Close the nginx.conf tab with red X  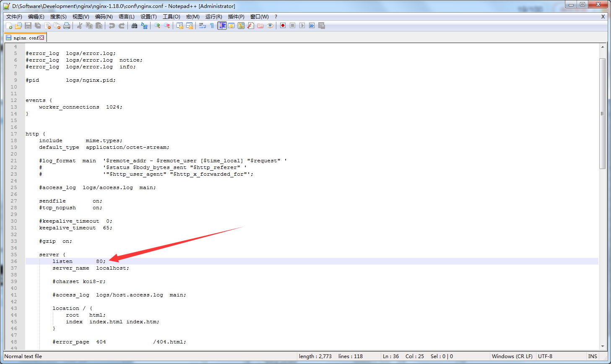tap(42, 38)
